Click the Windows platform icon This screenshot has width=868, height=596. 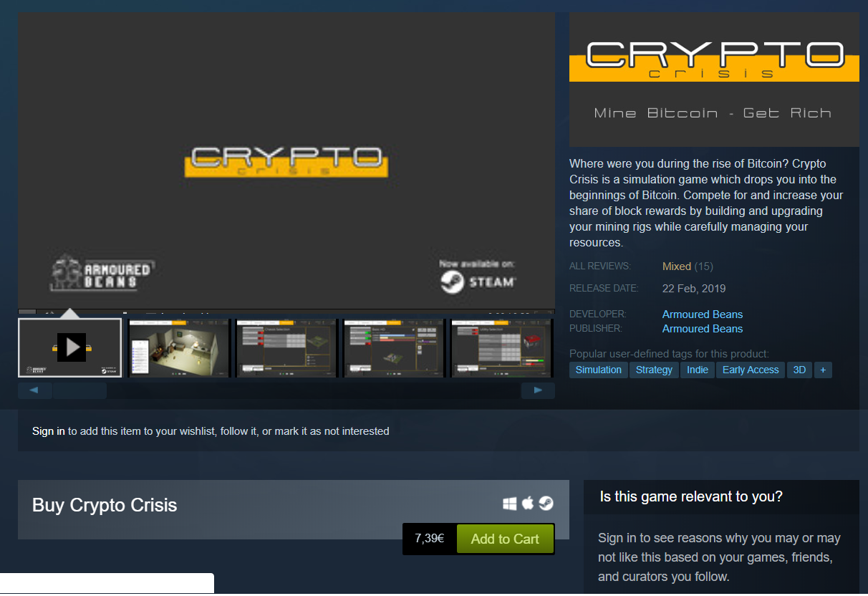pyautogui.click(x=509, y=504)
